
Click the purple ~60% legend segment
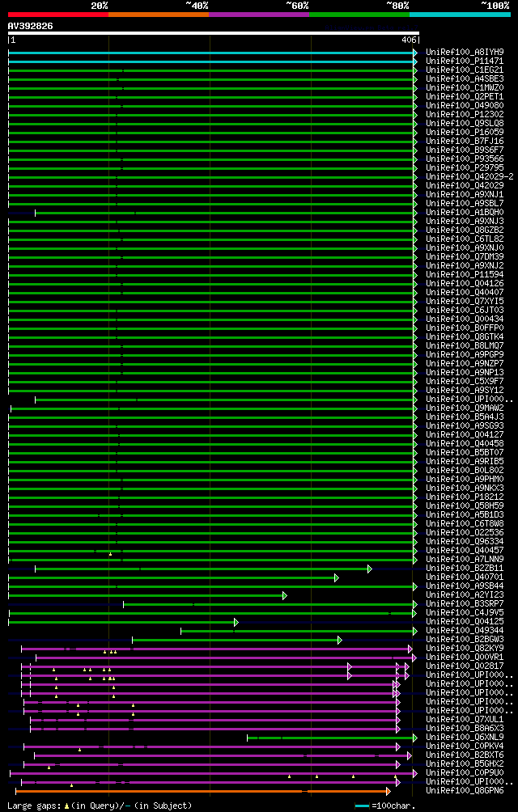pyautogui.click(x=259, y=14)
